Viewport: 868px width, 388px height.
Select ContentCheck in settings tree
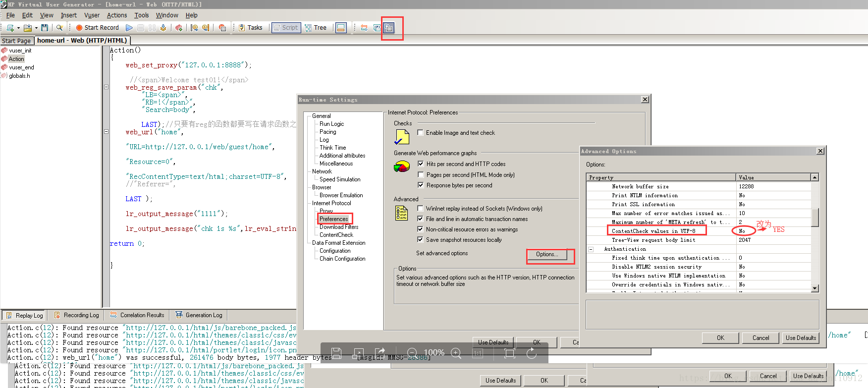pyautogui.click(x=336, y=235)
